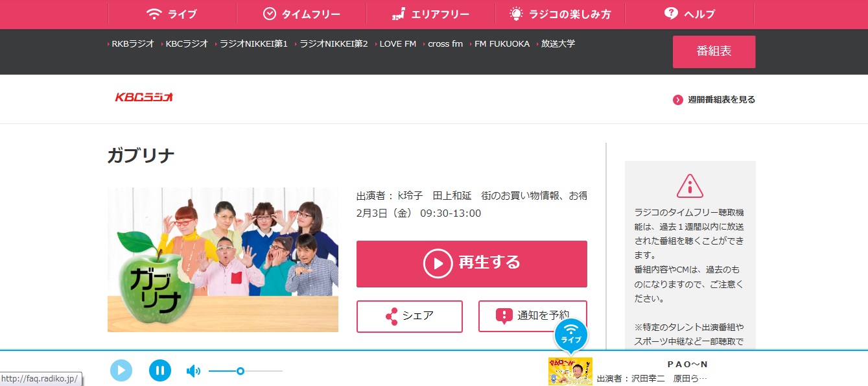Image resolution: width=868 pixels, height=386 pixels.
Task: Start playback with the 再生する button
Action: point(472,263)
